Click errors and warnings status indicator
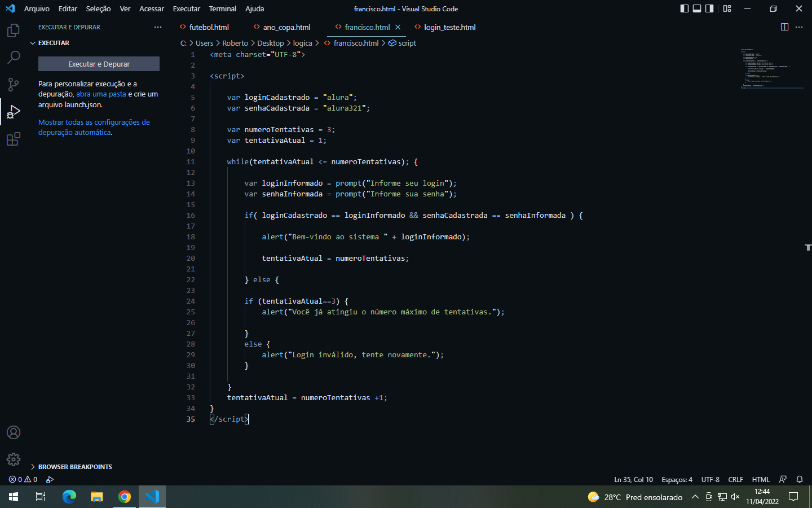 tap(23, 479)
